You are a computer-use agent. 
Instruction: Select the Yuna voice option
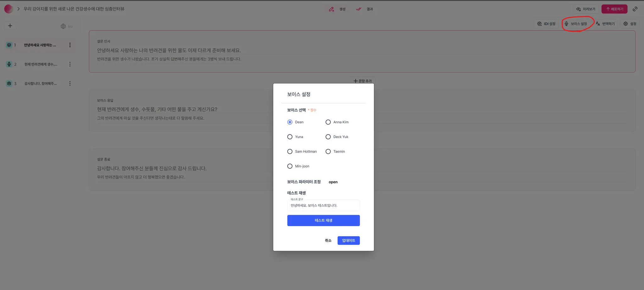[x=290, y=137]
